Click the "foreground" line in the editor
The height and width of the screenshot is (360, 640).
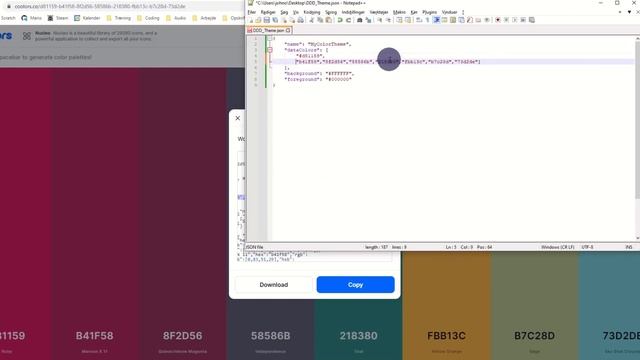coord(318,79)
